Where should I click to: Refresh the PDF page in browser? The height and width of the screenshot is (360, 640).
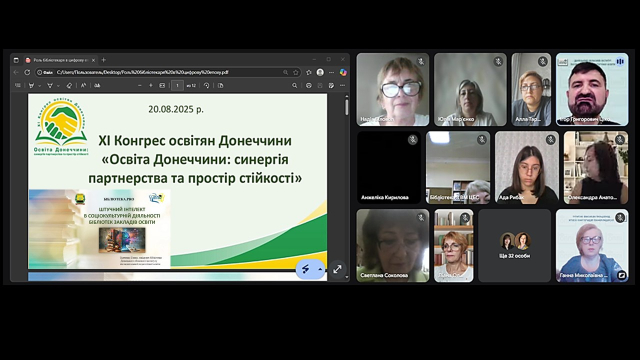[27, 72]
